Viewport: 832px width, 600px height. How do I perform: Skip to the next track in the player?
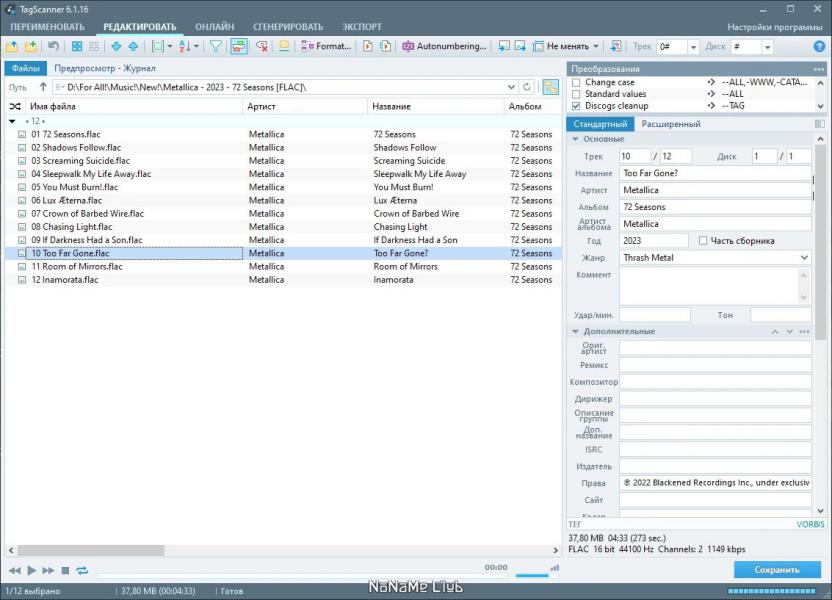[x=48, y=570]
